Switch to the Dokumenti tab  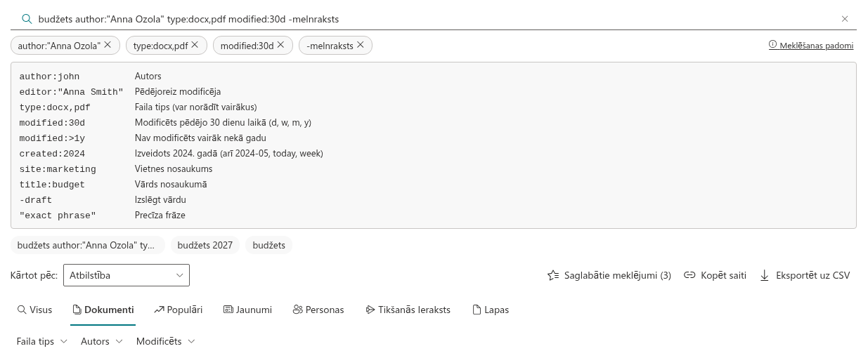103,310
